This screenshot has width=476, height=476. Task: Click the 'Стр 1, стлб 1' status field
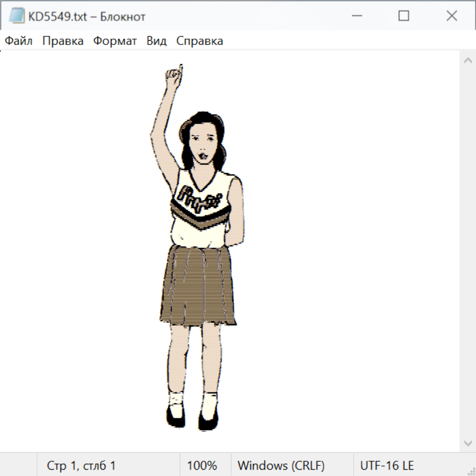81,465
